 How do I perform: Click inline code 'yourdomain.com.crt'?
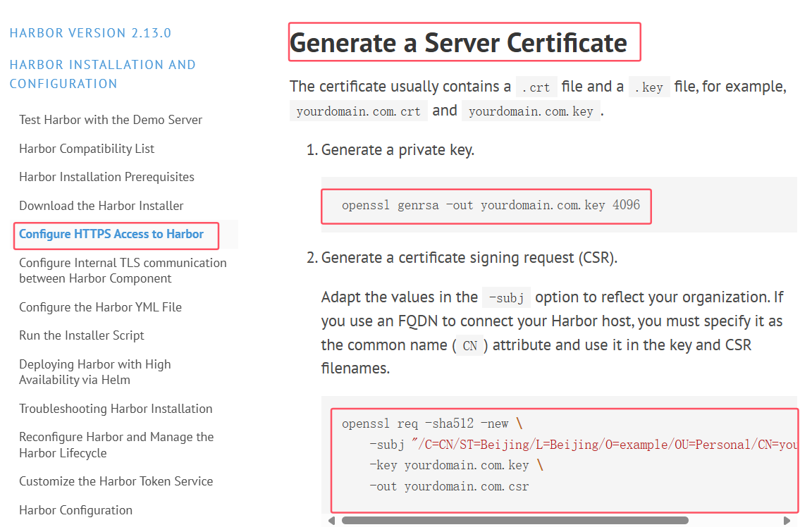pos(358,111)
